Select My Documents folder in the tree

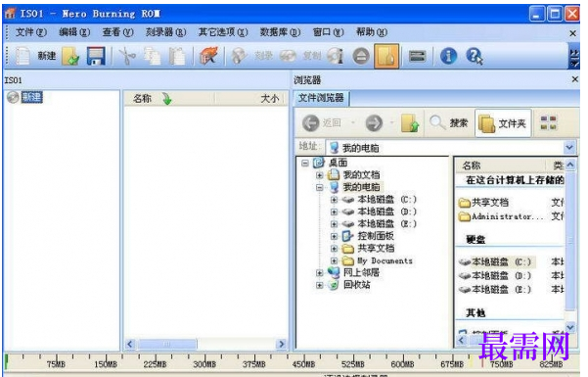click(x=384, y=260)
